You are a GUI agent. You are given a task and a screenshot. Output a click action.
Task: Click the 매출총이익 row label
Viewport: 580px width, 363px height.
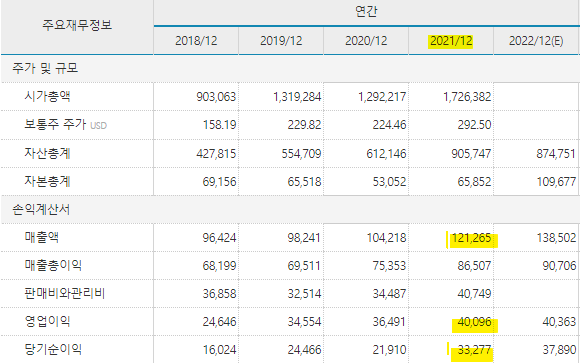tap(53, 265)
